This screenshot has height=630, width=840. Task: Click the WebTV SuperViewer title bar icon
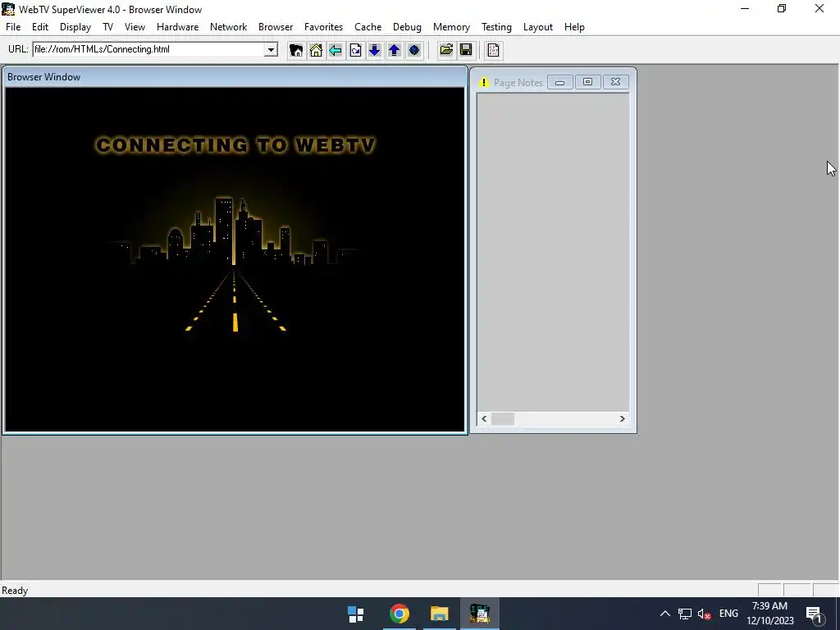8,9
